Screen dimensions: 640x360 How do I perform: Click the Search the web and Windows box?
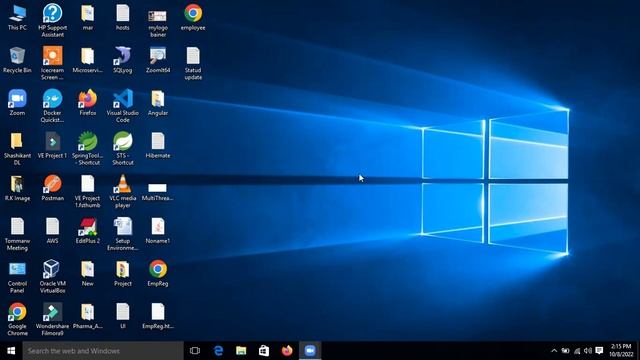pos(103,351)
